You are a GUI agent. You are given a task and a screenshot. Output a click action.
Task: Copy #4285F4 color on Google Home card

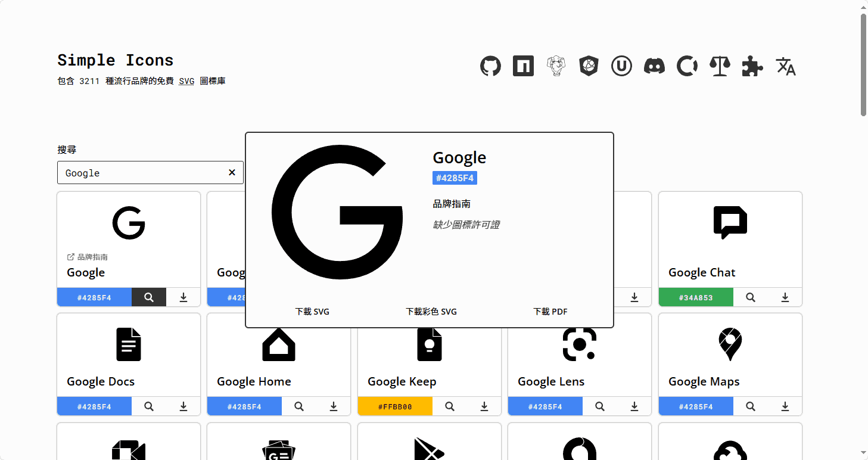tap(244, 406)
